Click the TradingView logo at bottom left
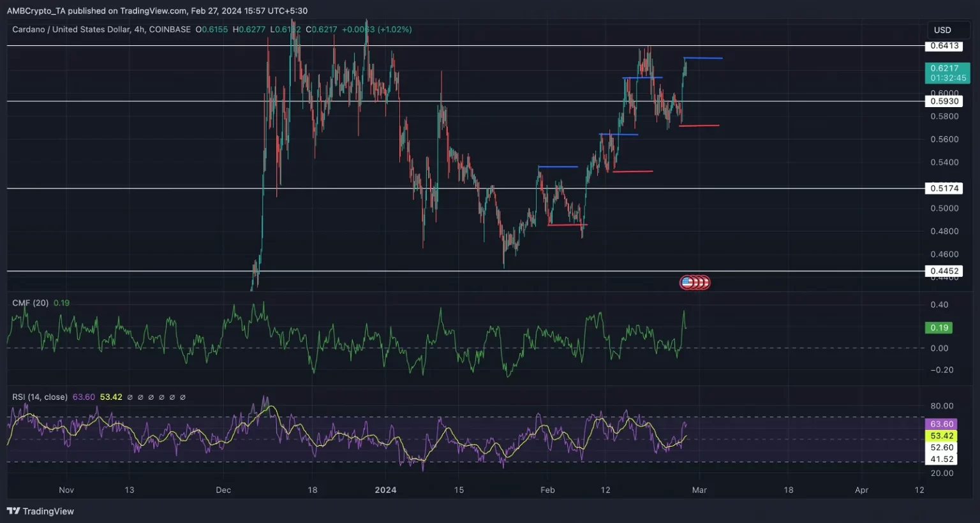Screen dimensions: 980x523 click(x=40, y=511)
